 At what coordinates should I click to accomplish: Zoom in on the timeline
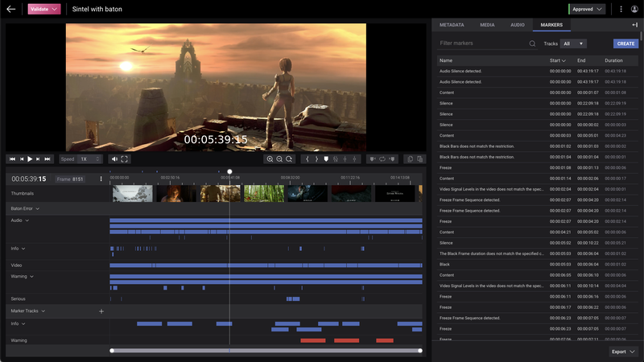pyautogui.click(x=270, y=159)
